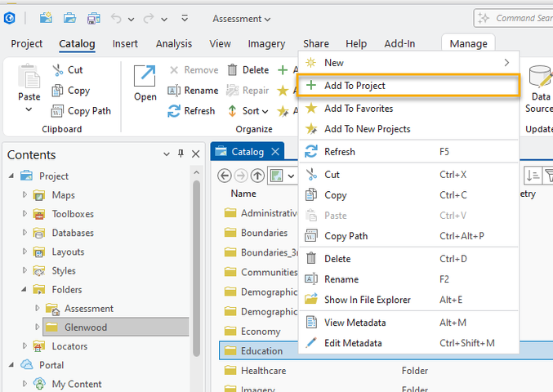Expand the Maps node in Contents
This screenshot has height=392, width=553.
25,195
